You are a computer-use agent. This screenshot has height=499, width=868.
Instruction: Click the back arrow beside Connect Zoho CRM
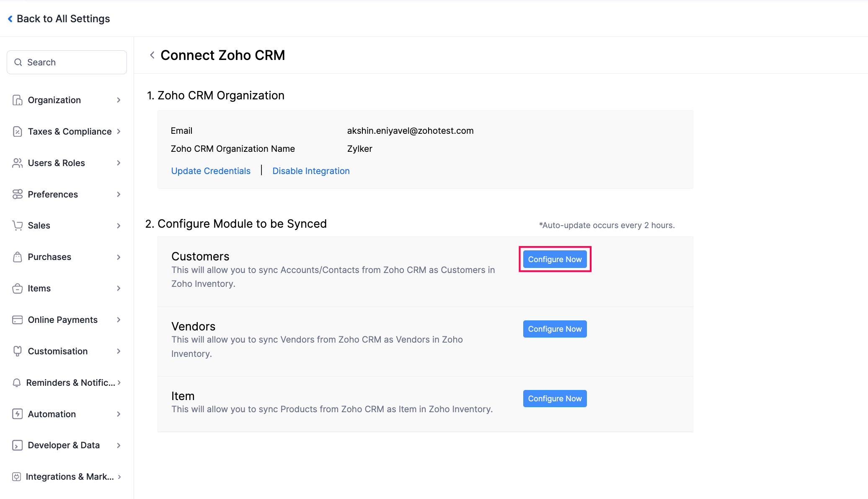(x=152, y=55)
